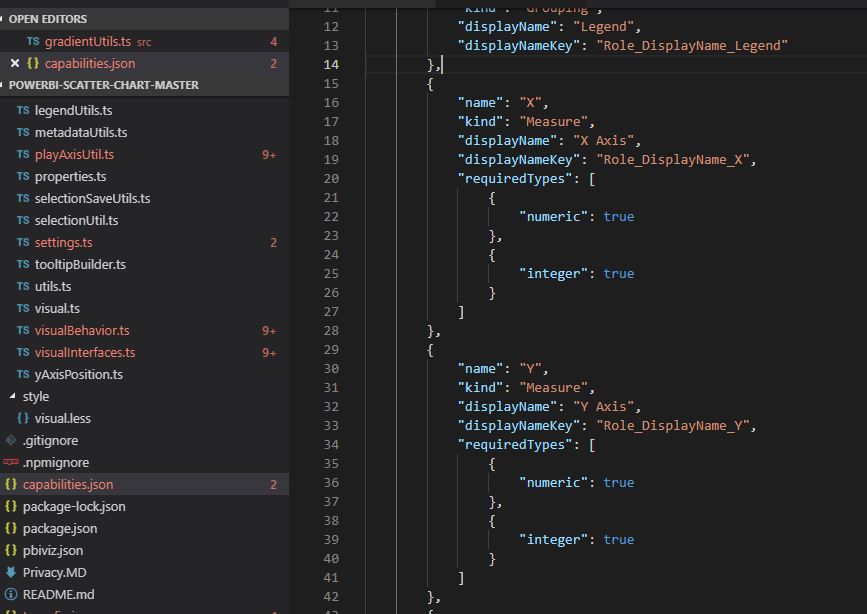Click the "Measure" value on line 17
Image resolution: width=867 pixels, height=614 pixels.
pos(553,122)
